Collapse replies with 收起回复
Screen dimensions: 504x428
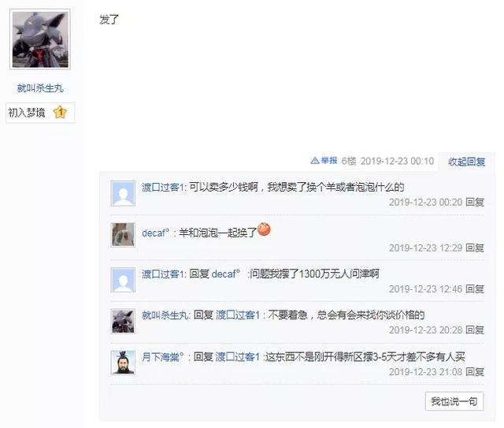pos(467,162)
